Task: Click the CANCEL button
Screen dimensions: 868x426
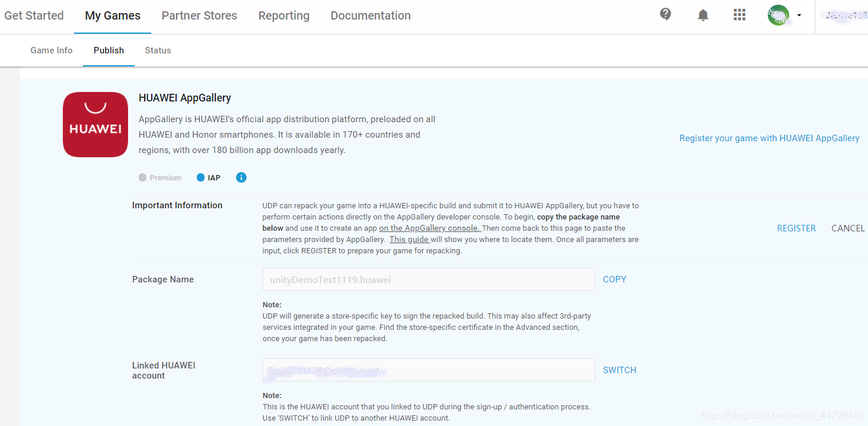Action: (x=848, y=228)
